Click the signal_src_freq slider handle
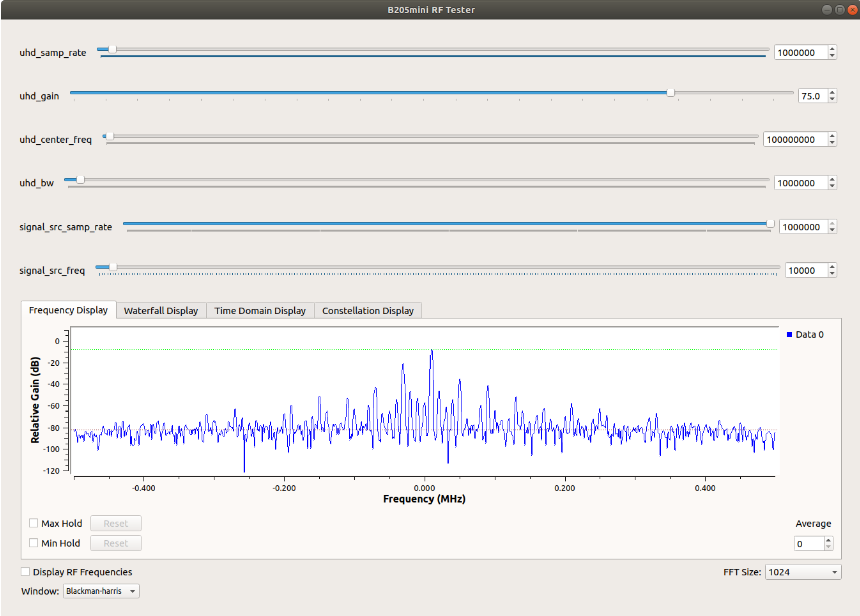Screen dimensions: 860x616 (113, 267)
